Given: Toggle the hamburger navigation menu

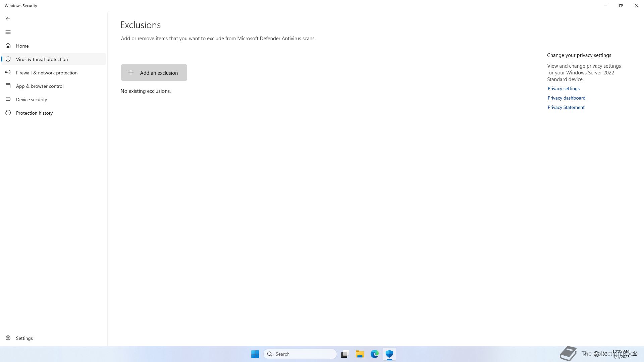Looking at the screenshot, I should coord(8,32).
